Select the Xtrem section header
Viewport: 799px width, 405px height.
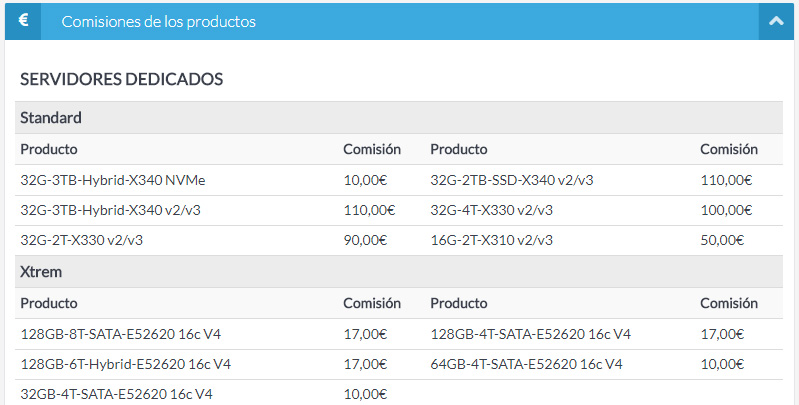[42, 272]
